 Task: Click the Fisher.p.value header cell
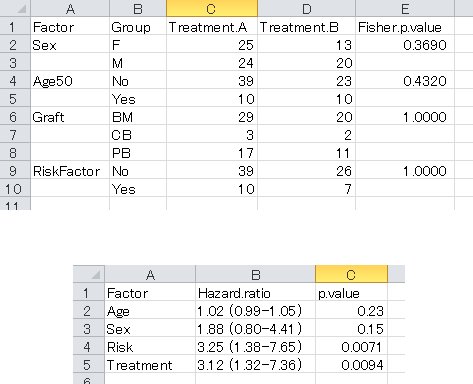(x=405, y=27)
